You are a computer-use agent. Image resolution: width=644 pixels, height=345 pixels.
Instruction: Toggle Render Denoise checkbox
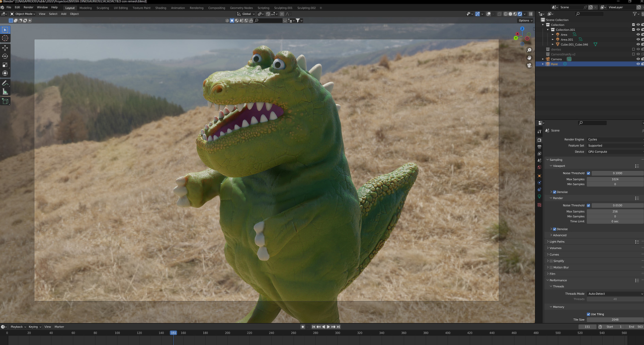(554, 229)
